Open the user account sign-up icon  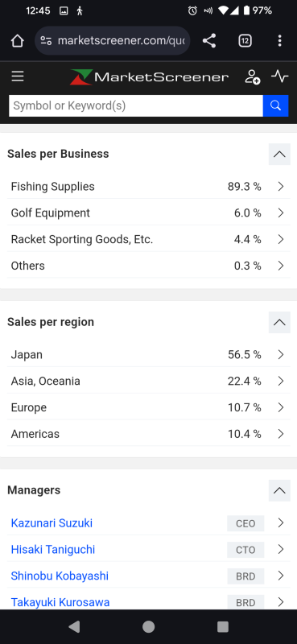point(252,76)
